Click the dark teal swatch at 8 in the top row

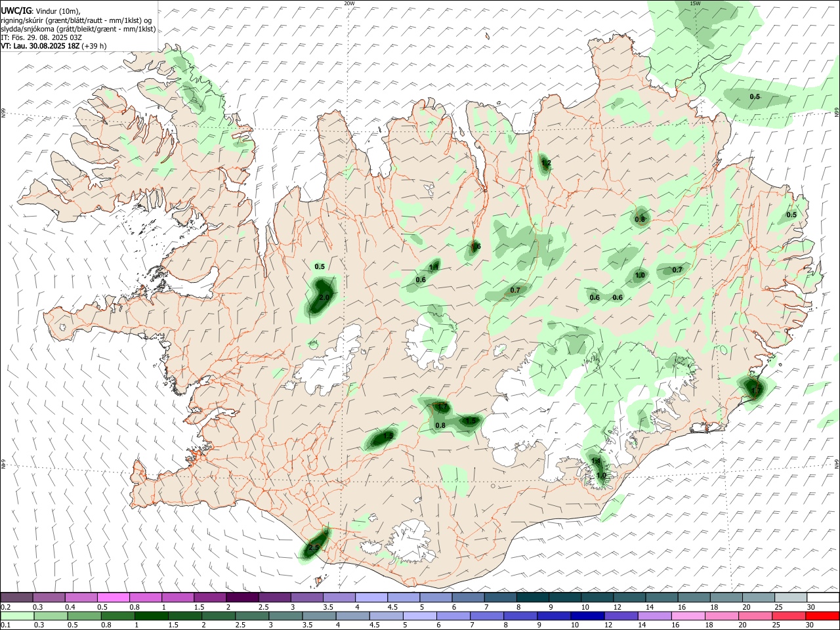(x=533, y=598)
